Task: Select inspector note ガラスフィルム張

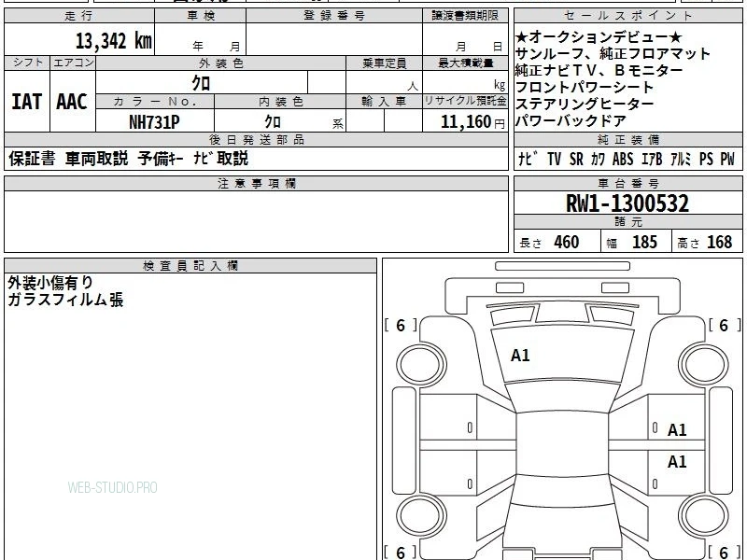Action: pyautogui.click(x=65, y=300)
